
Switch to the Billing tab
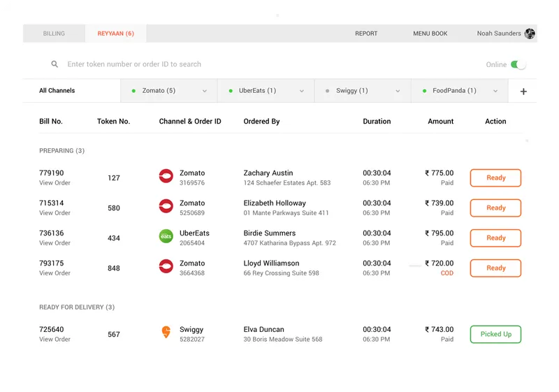pyautogui.click(x=54, y=34)
